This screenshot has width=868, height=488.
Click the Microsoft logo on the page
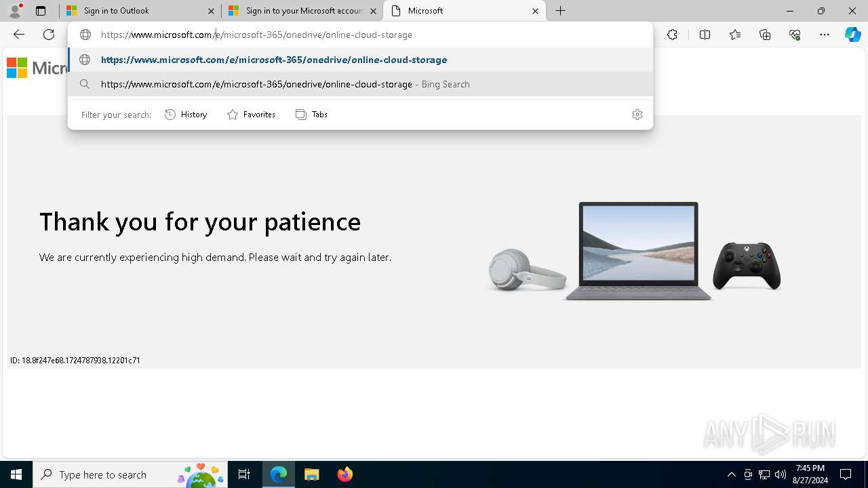pyautogui.click(x=37, y=68)
